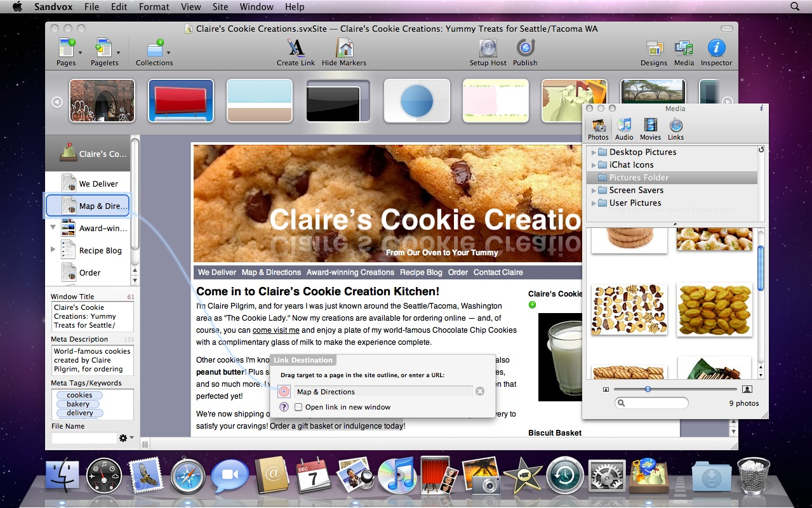The width and height of the screenshot is (812, 508).
Task: Open the Inspector panel icon
Action: pos(716,48)
